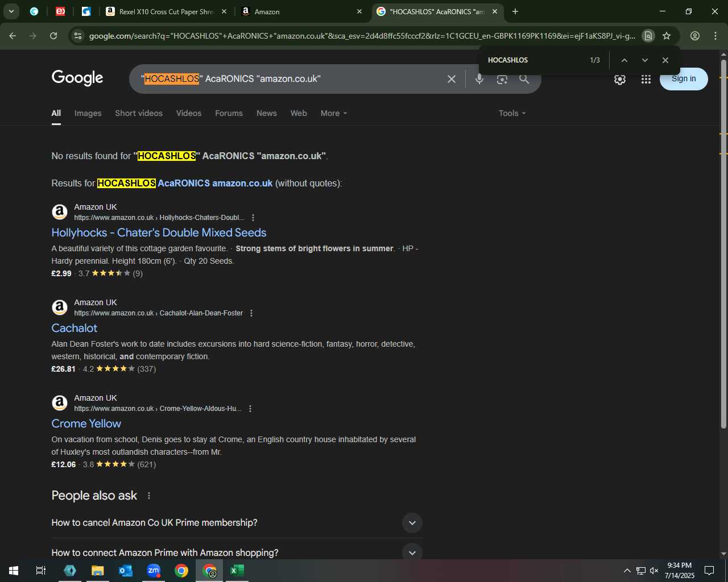Open the Windows notification center
Screen dimensions: 728x582
709,571
